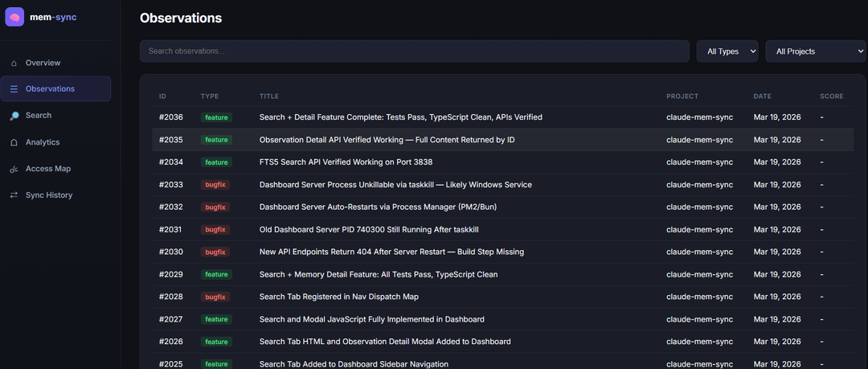
Task: Click claude-mem-sync project on row #2036
Action: click(x=700, y=117)
